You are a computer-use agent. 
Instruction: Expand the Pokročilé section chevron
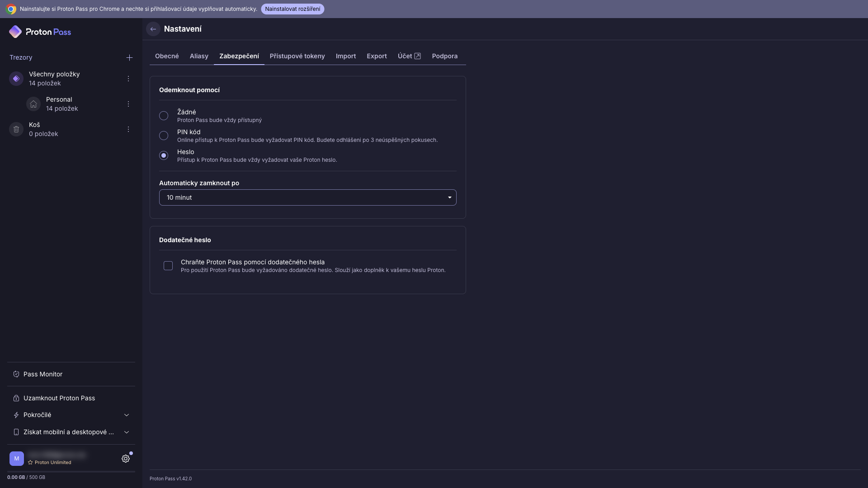127,415
